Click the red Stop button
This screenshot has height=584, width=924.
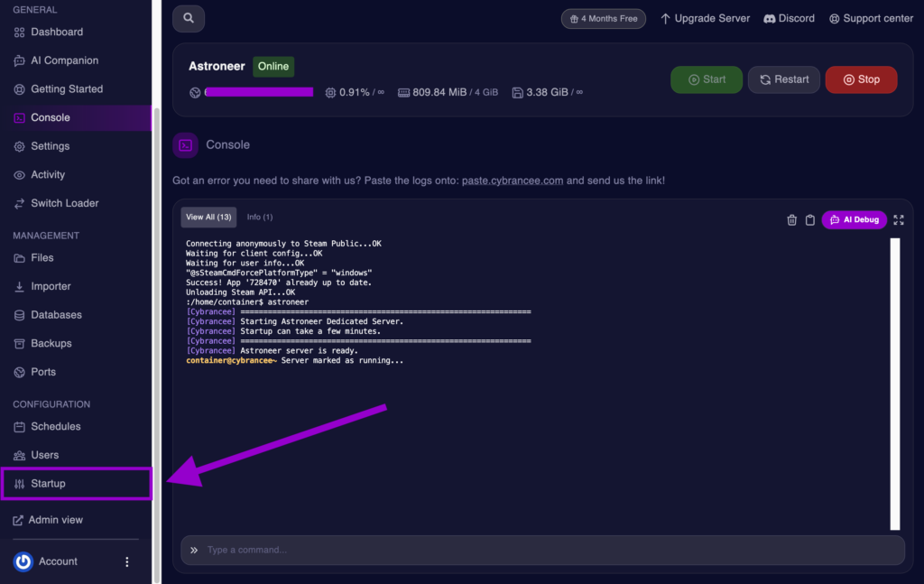(861, 79)
